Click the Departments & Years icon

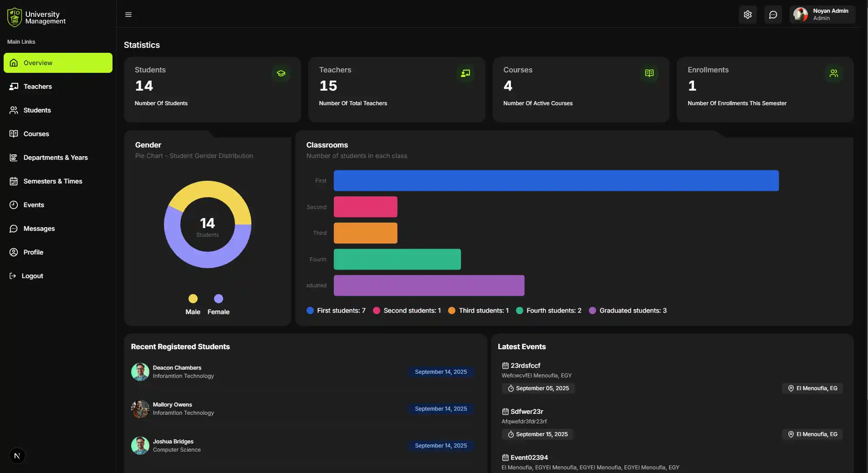click(14, 157)
